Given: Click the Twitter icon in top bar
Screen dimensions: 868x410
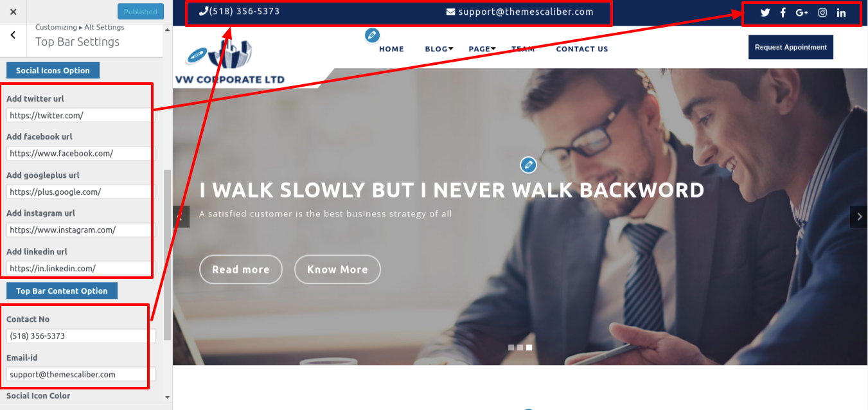Looking at the screenshot, I should (765, 13).
